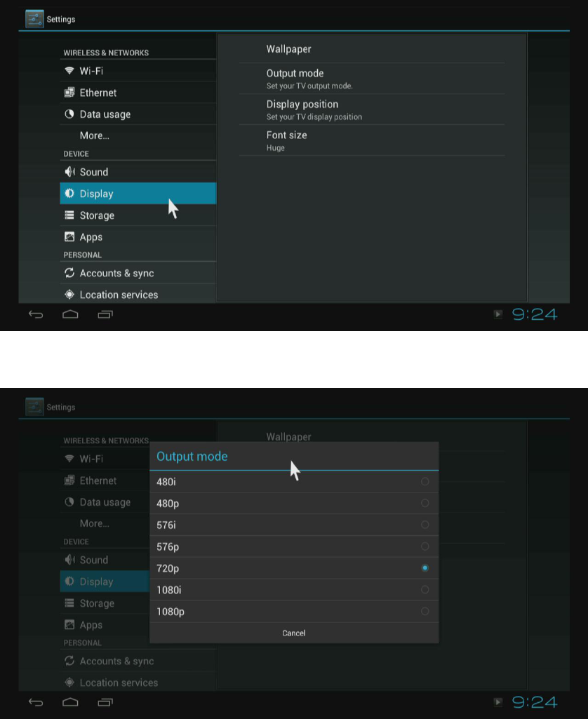Click the 480i row label in dialog

tap(166, 482)
